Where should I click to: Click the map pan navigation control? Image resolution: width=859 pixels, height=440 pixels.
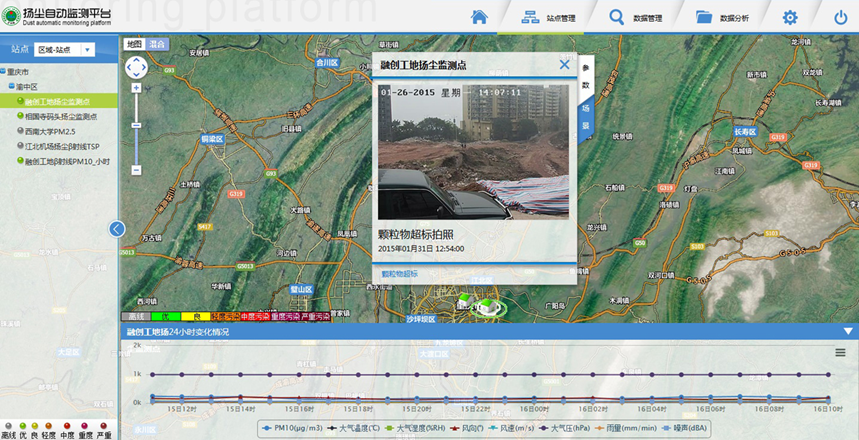[136, 67]
